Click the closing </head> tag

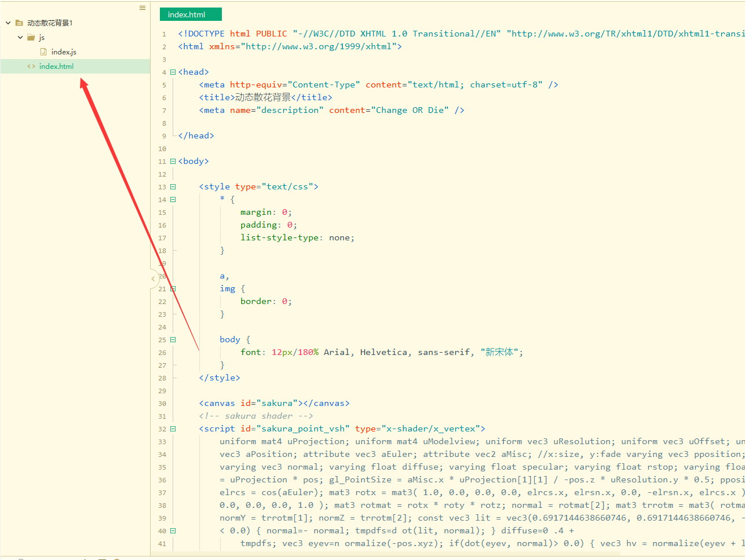(196, 136)
